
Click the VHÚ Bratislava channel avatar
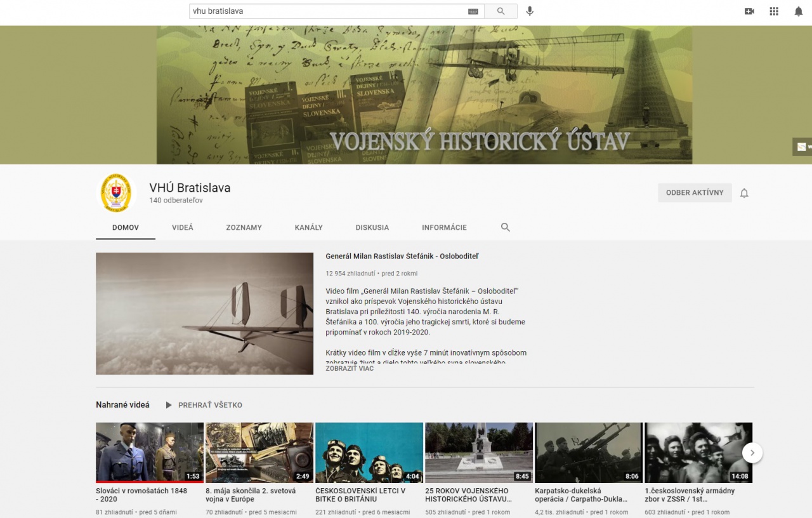pos(116,193)
